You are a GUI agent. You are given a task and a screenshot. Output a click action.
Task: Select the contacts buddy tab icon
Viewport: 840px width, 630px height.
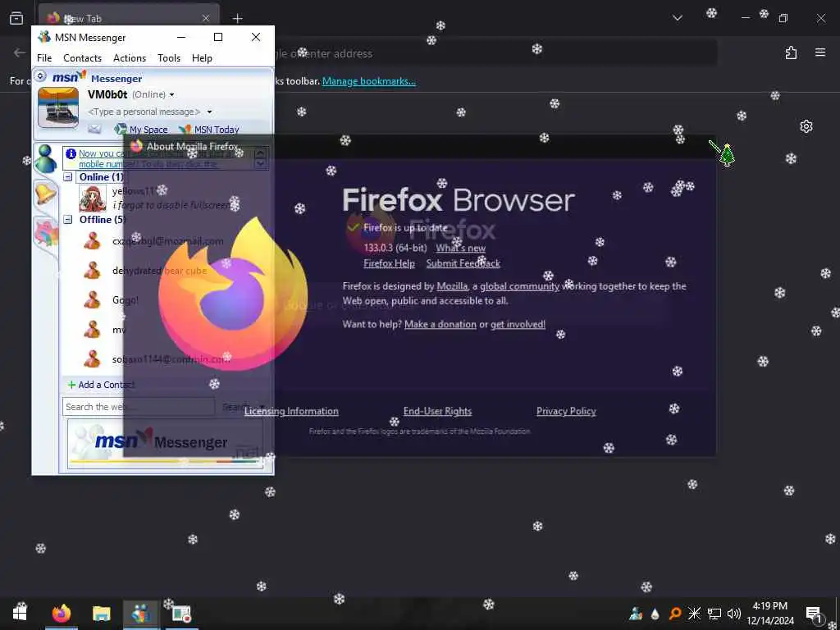pos(46,159)
